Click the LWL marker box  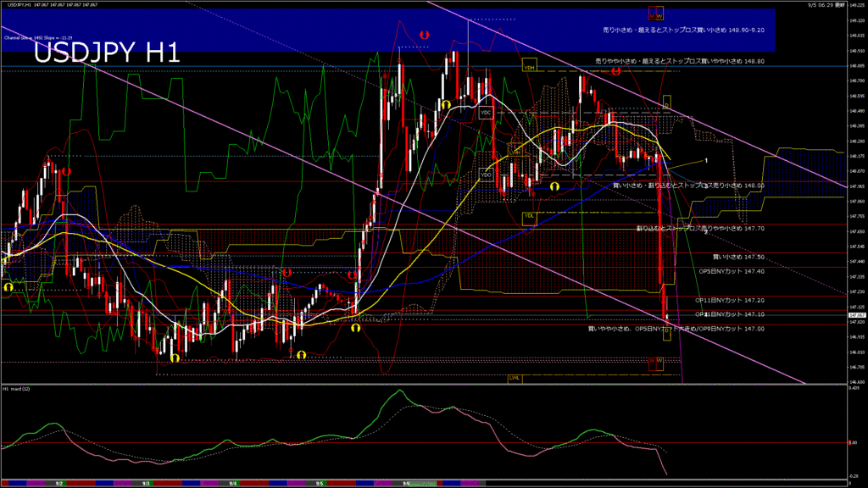[x=515, y=379]
